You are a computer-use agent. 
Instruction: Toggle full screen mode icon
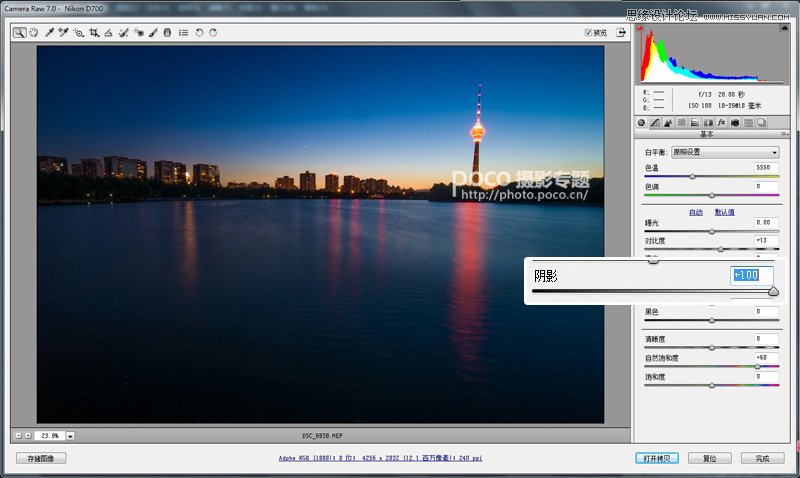click(x=621, y=32)
